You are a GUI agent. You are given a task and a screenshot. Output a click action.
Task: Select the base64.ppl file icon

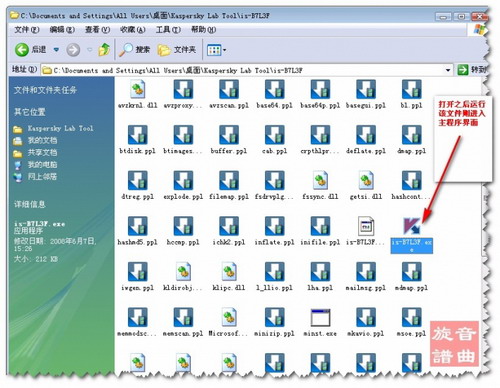274,89
